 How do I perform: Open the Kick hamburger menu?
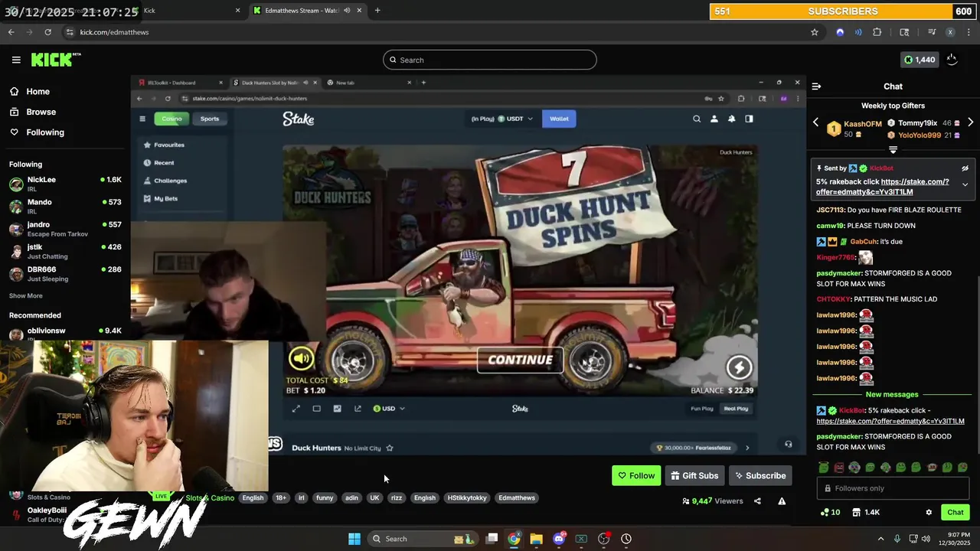tap(16, 60)
